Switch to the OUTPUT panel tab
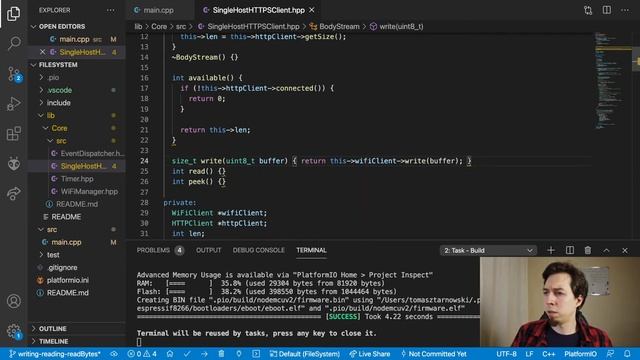 pyautogui.click(x=209, y=250)
